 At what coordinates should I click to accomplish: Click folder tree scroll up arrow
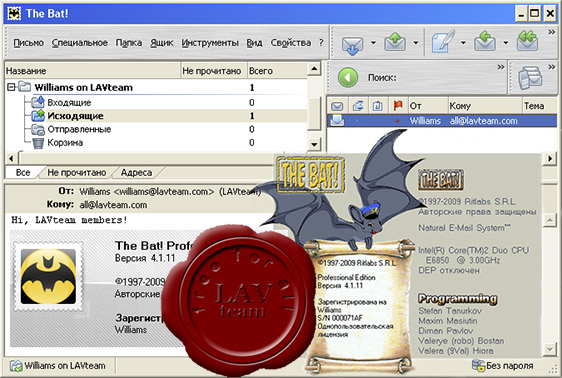click(314, 68)
